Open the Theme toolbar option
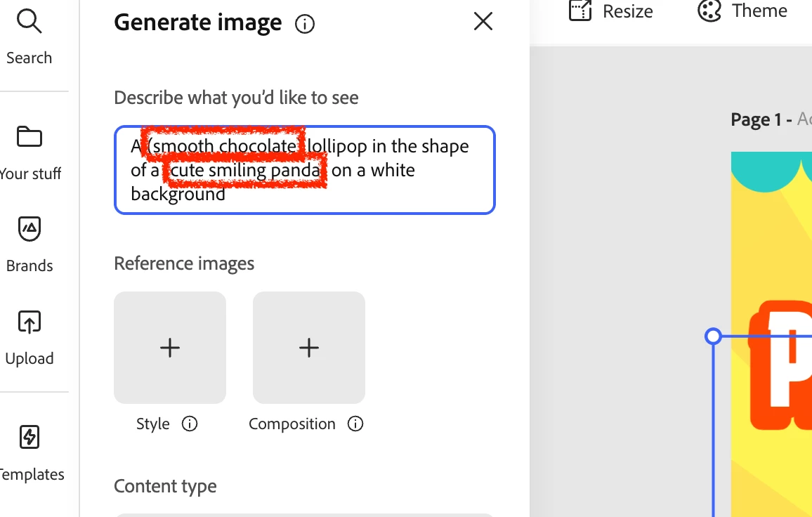 [x=742, y=11]
